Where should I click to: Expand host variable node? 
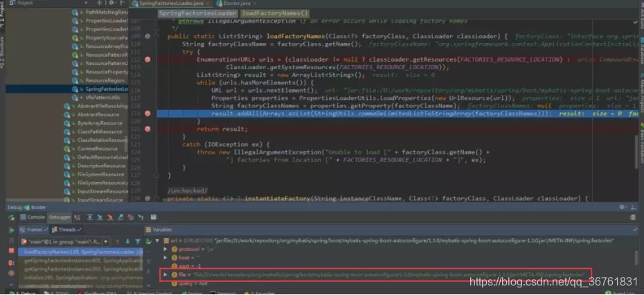165,258
